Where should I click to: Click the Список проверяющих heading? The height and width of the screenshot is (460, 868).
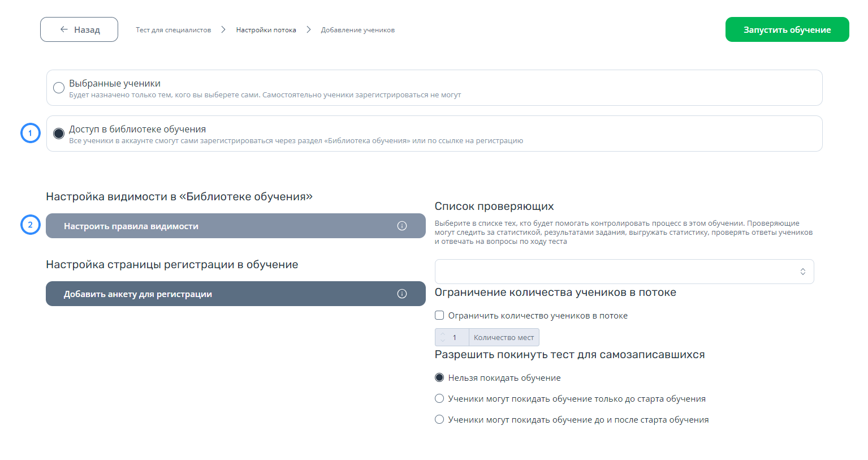[494, 207]
